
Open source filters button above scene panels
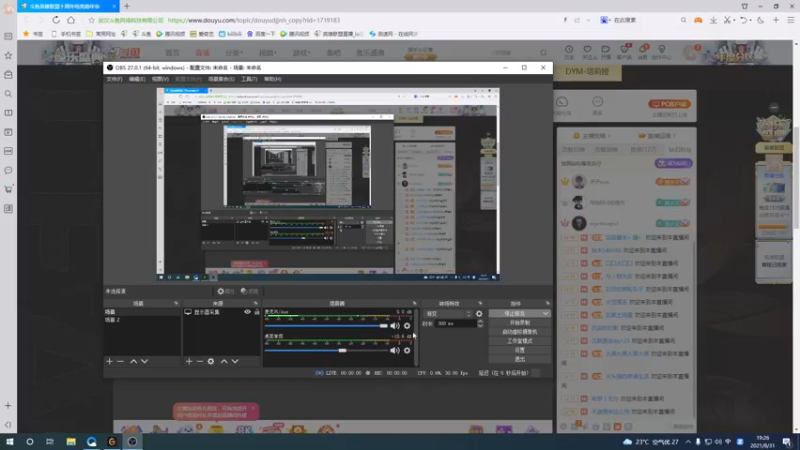tap(249, 291)
